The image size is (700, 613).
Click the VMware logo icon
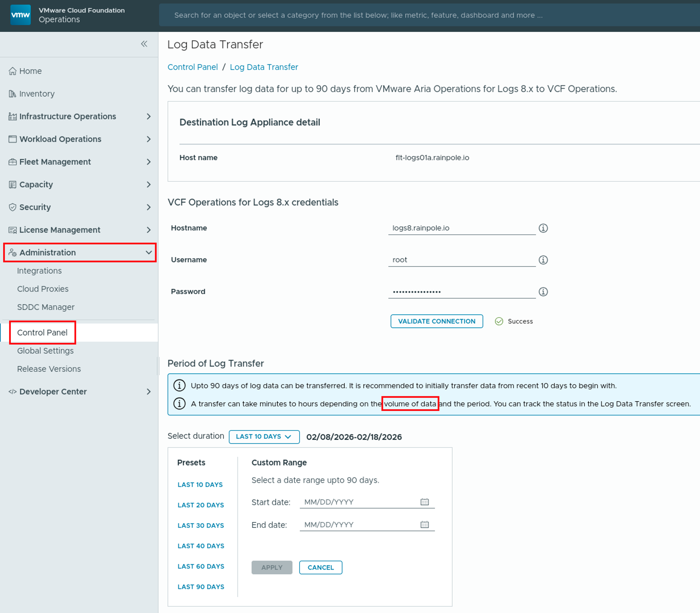click(20, 15)
